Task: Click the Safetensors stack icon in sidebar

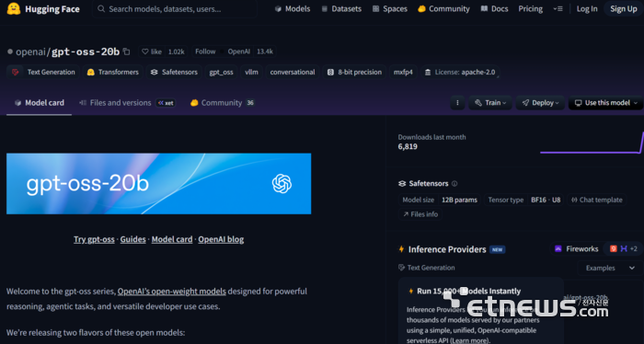Action: point(402,183)
